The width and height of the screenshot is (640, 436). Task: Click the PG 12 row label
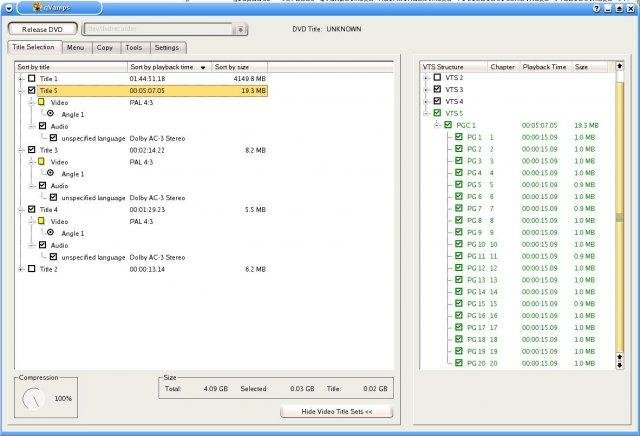tap(476, 268)
